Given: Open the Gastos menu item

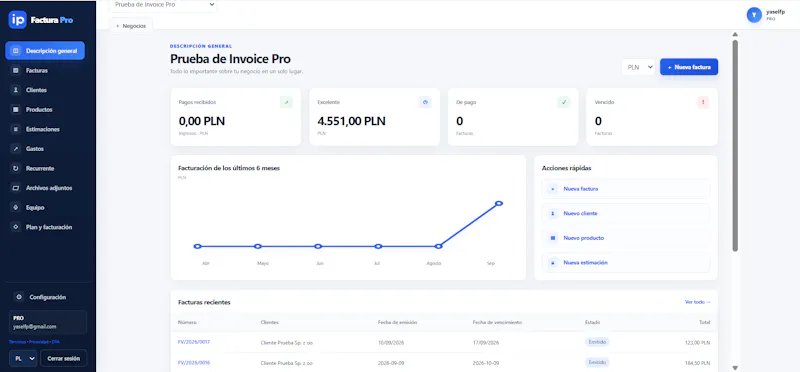Looking at the screenshot, I should [45, 149].
